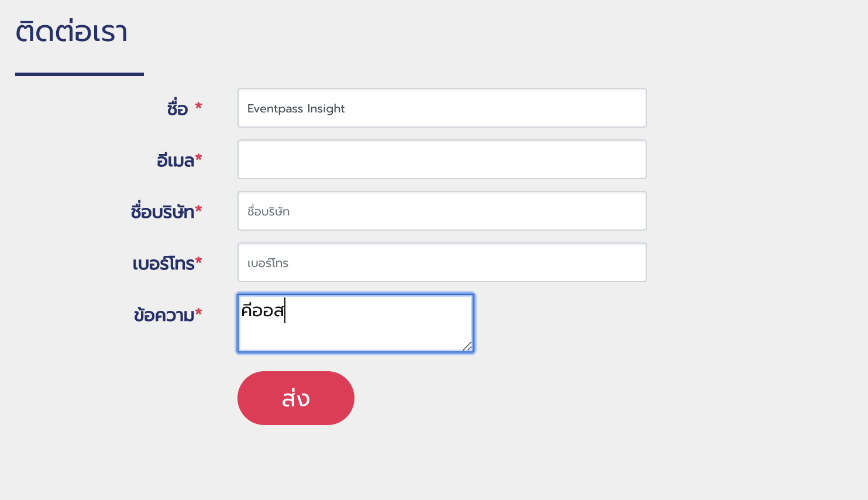Image resolution: width=868 pixels, height=500 pixels.
Task: Click the อีเมล field label
Action: [175, 160]
